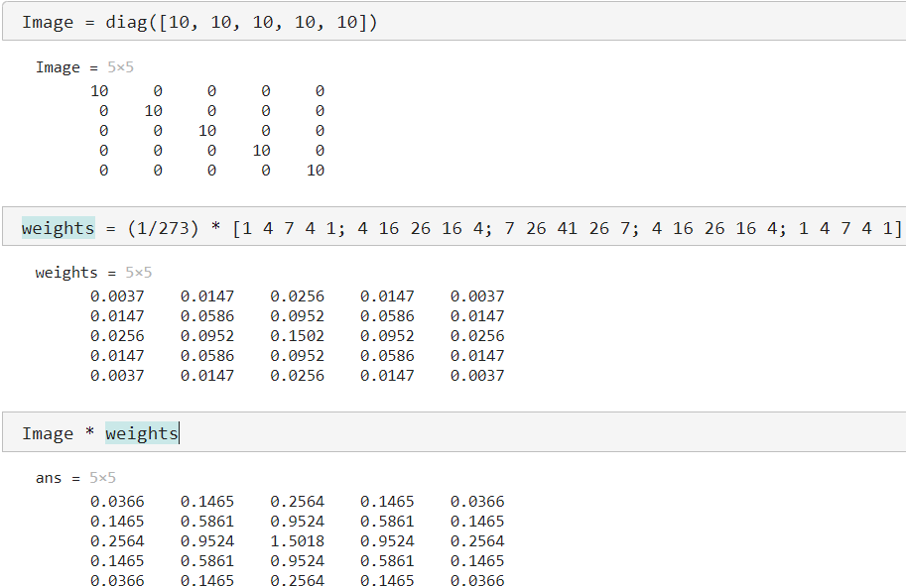Image resolution: width=906 pixels, height=588 pixels.
Task: Click the Image * weights code line
Action: pos(100,433)
